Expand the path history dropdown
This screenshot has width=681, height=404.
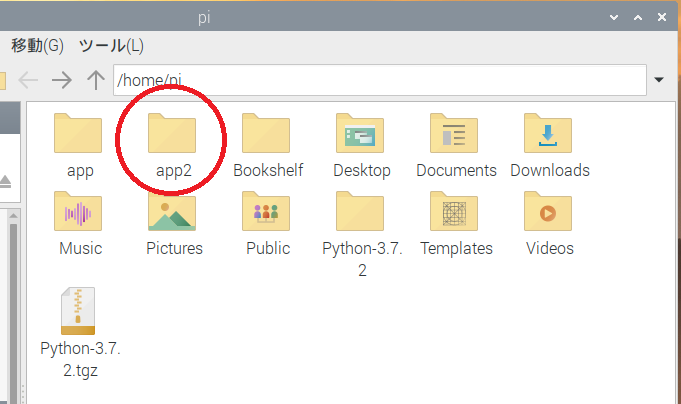click(x=659, y=80)
